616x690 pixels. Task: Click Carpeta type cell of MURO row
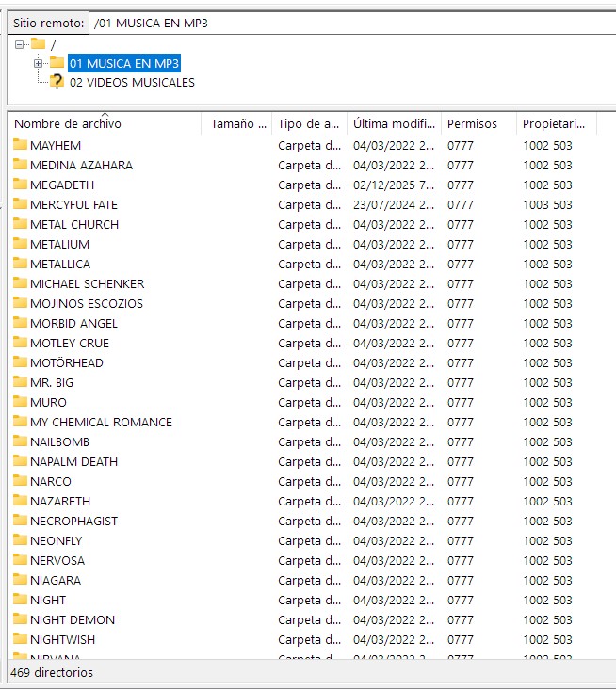point(309,403)
